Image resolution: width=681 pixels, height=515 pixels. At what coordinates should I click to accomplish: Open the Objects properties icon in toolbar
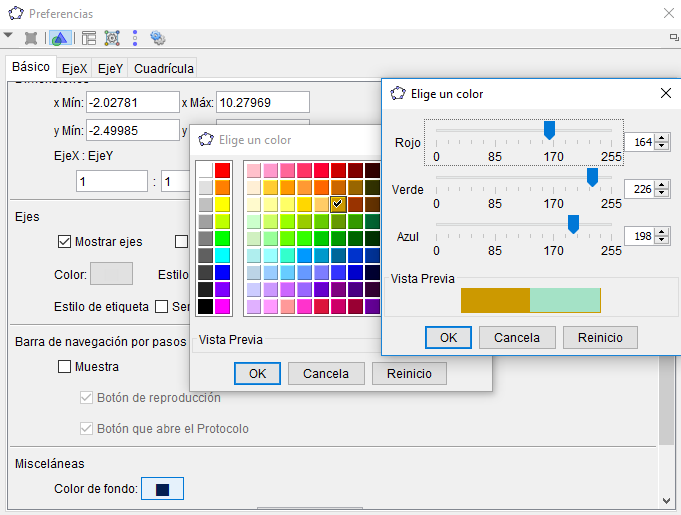click(31, 39)
